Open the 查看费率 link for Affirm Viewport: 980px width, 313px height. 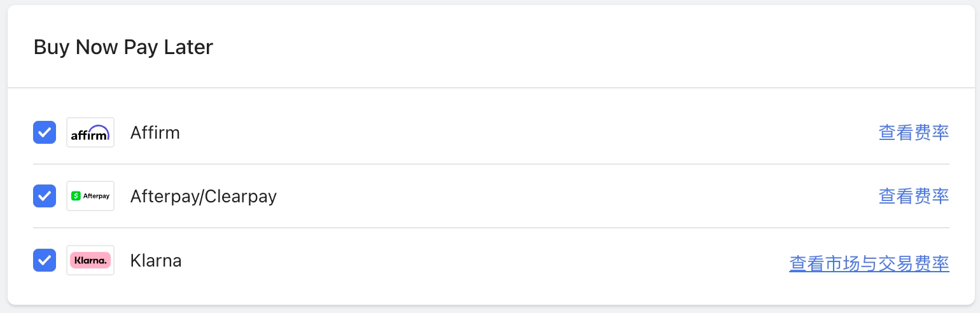click(x=913, y=132)
